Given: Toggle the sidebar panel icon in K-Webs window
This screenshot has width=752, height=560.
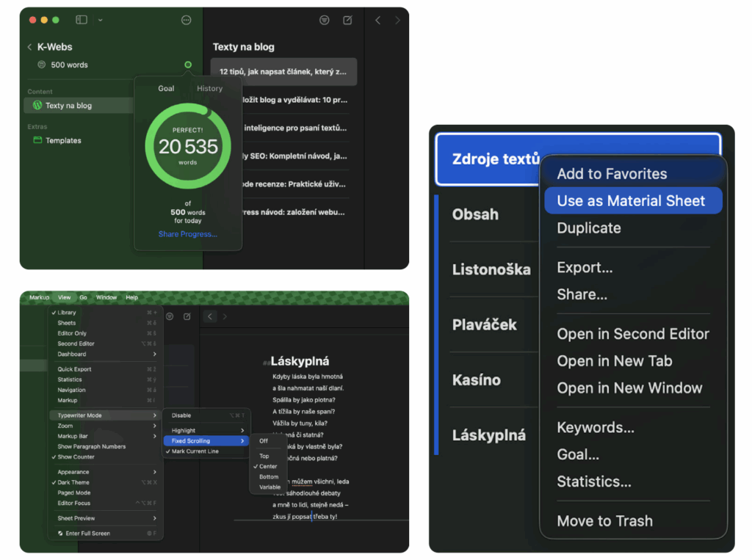Looking at the screenshot, I should tap(82, 20).
